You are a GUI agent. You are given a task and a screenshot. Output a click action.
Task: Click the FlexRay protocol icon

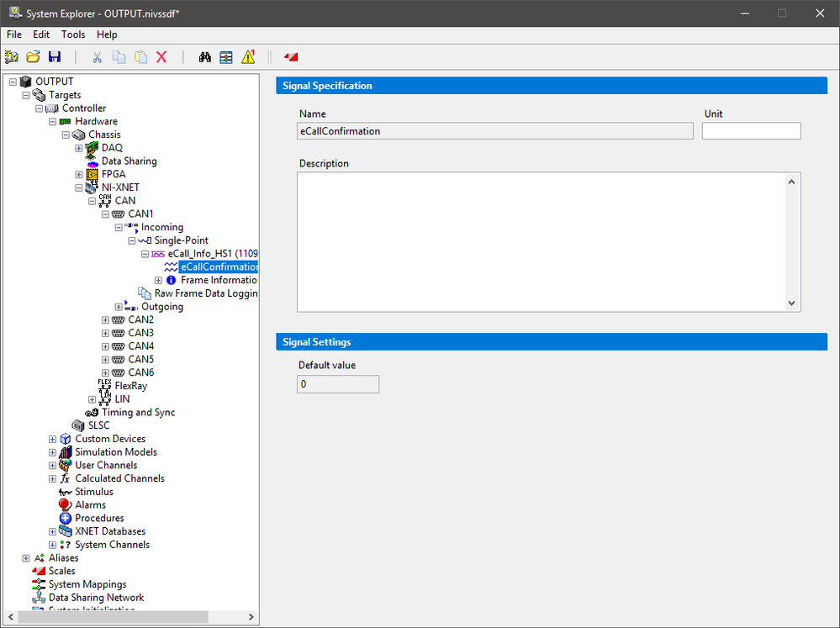105,386
